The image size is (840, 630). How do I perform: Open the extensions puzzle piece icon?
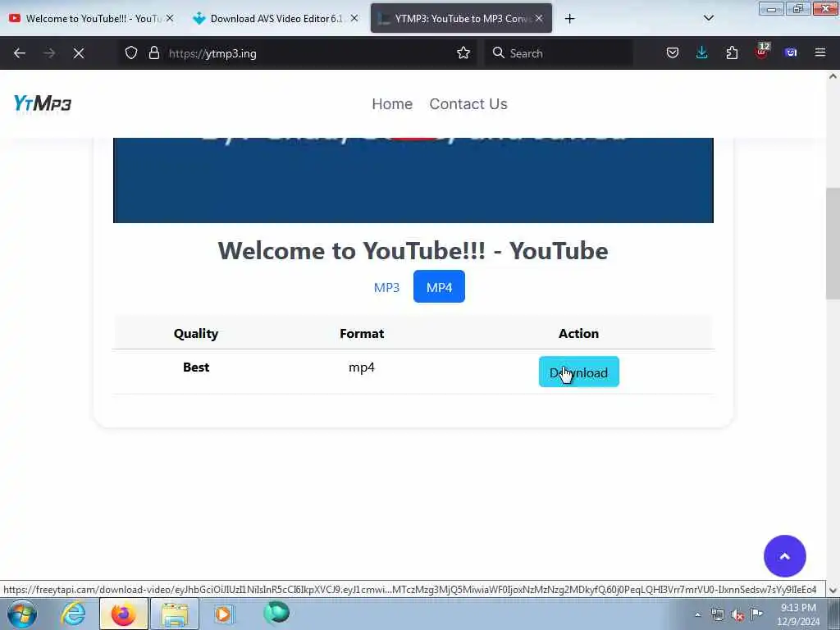pyautogui.click(x=732, y=53)
